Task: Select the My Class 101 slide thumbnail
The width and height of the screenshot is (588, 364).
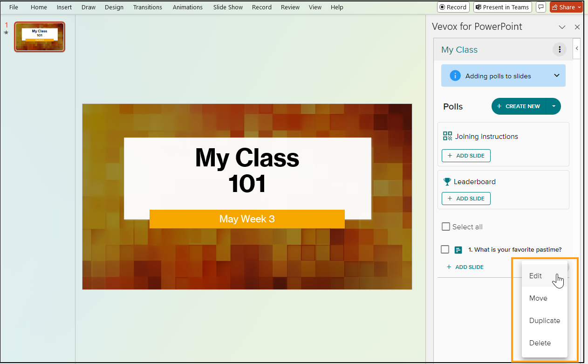Action: pyautogui.click(x=39, y=36)
